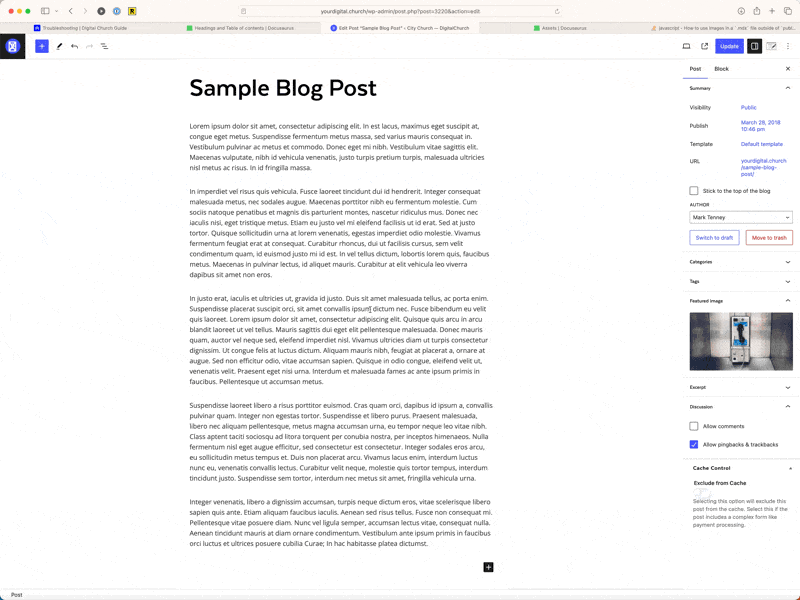Show Safari tab overview
Viewport: 800px width, 600px height.
[788, 11]
